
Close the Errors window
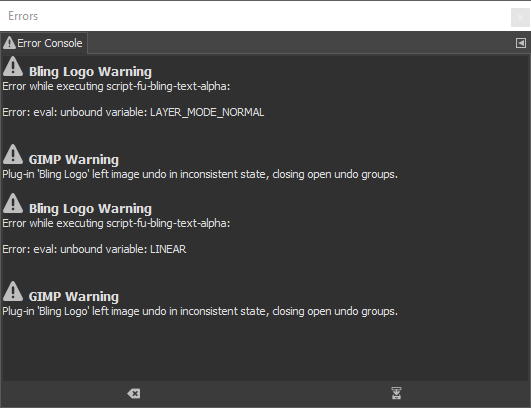click(x=520, y=17)
